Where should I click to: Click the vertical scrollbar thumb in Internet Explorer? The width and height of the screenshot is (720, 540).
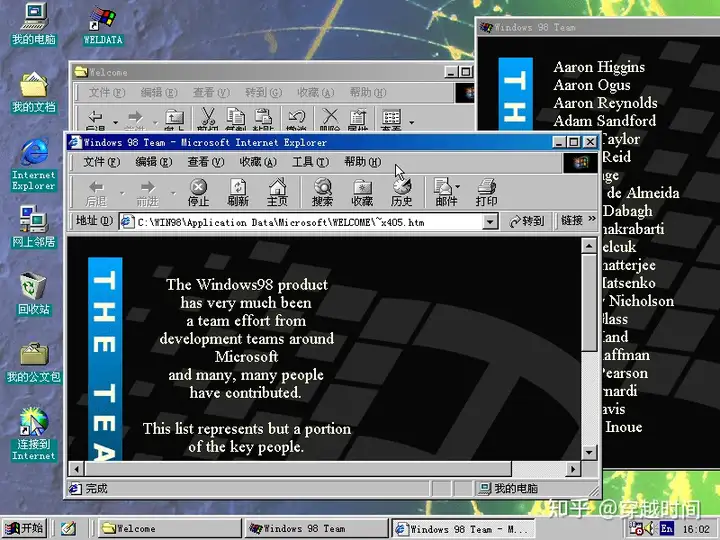pyautogui.click(x=589, y=302)
